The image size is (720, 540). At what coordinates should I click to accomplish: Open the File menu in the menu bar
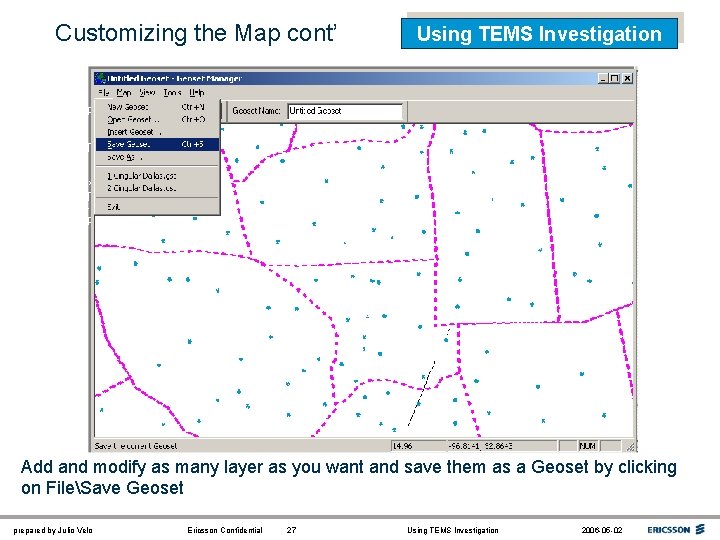click(x=103, y=93)
